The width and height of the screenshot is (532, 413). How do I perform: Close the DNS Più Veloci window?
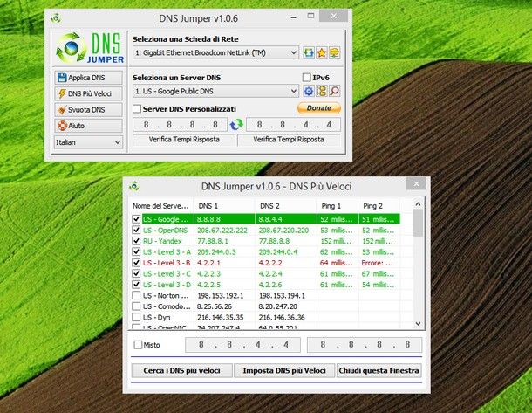point(416,184)
